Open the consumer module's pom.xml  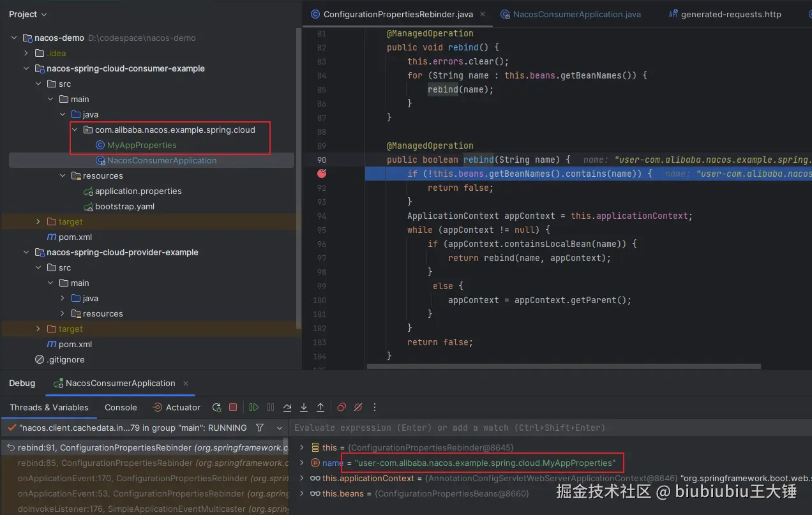point(75,237)
